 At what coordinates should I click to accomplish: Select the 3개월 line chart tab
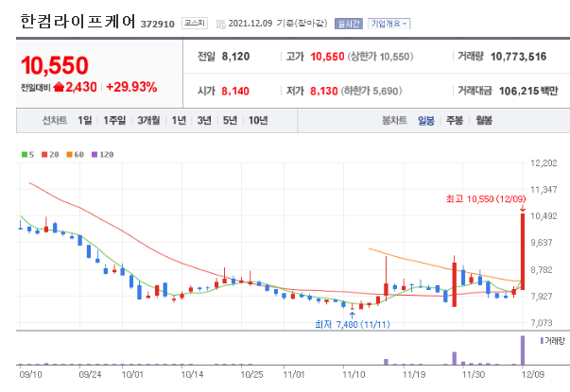(148, 120)
